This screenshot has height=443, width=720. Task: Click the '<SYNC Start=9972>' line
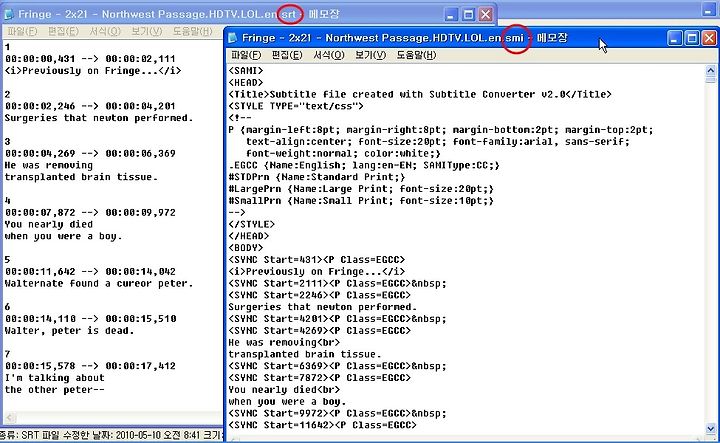pos(337,413)
